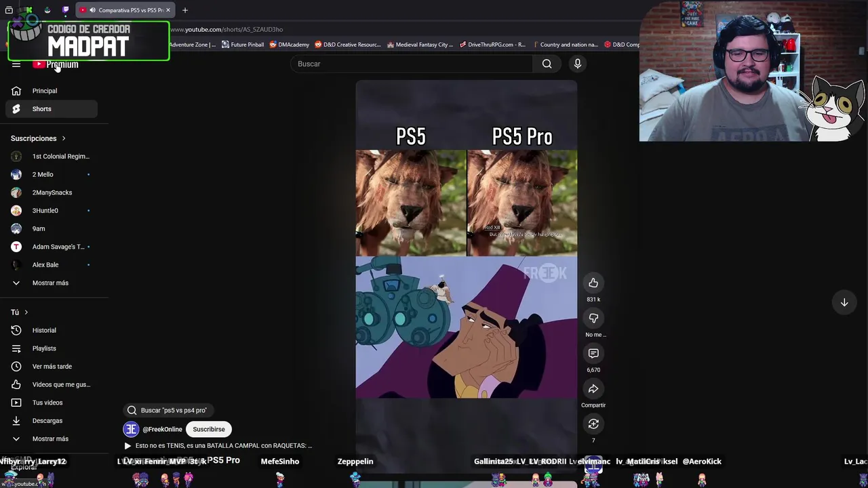Share this Short via Compartir icon
The height and width of the screenshot is (488, 868).
[593, 388]
